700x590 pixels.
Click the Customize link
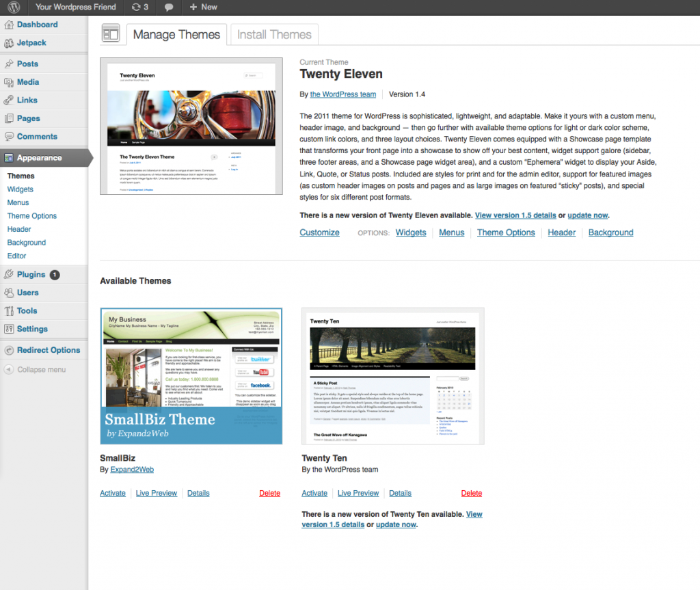click(320, 232)
